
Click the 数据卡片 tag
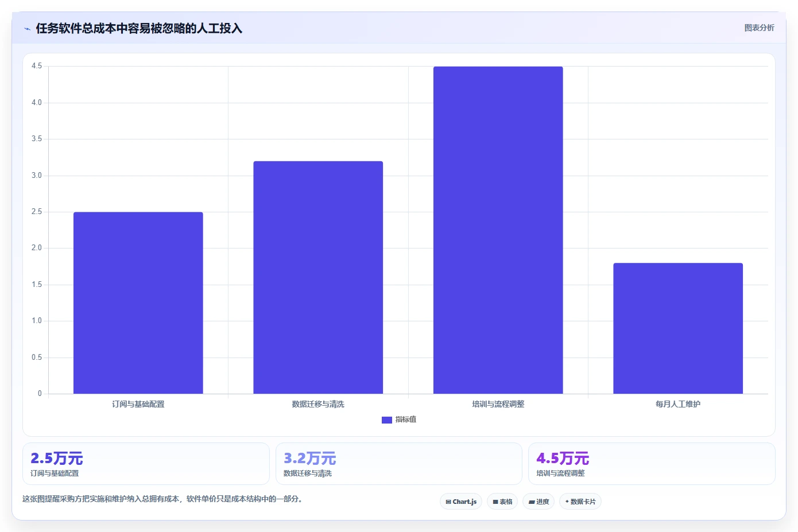pyautogui.click(x=580, y=502)
